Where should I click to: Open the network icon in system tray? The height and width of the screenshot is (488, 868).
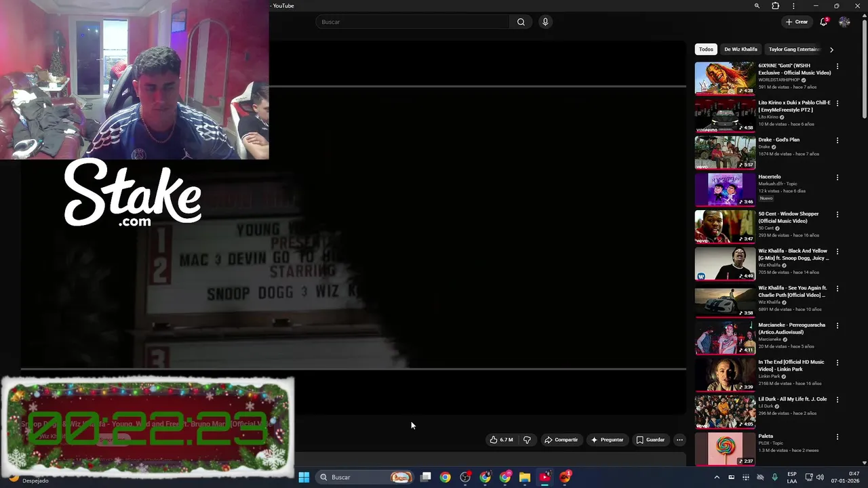809,477
